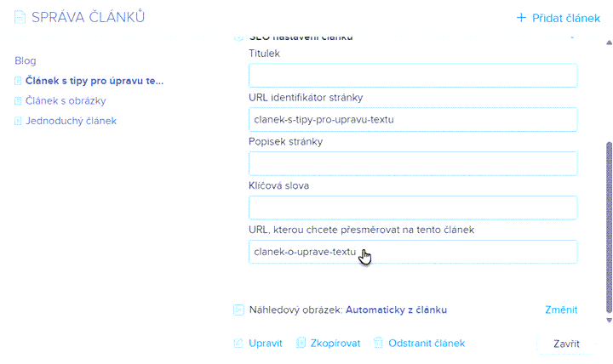Image resolution: width=613 pixels, height=364 pixels.
Task: Click the trash icon for Odstranit článek
Action: (378, 343)
